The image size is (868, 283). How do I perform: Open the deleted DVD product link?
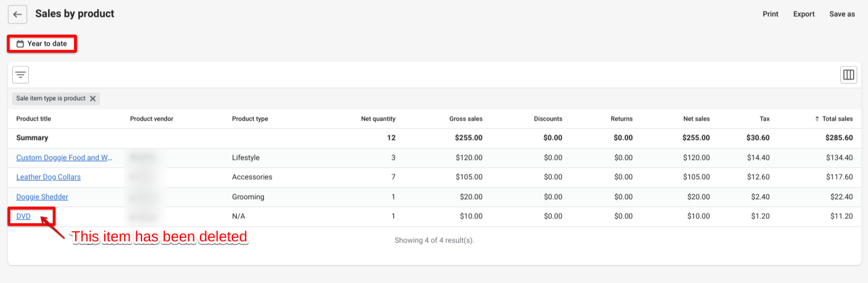pyautogui.click(x=23, y=216)
